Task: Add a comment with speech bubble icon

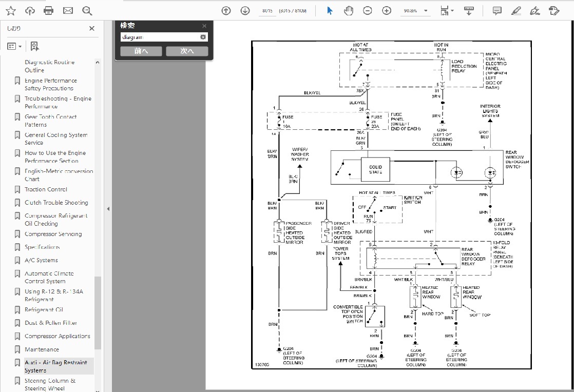Action: point(497,11)
